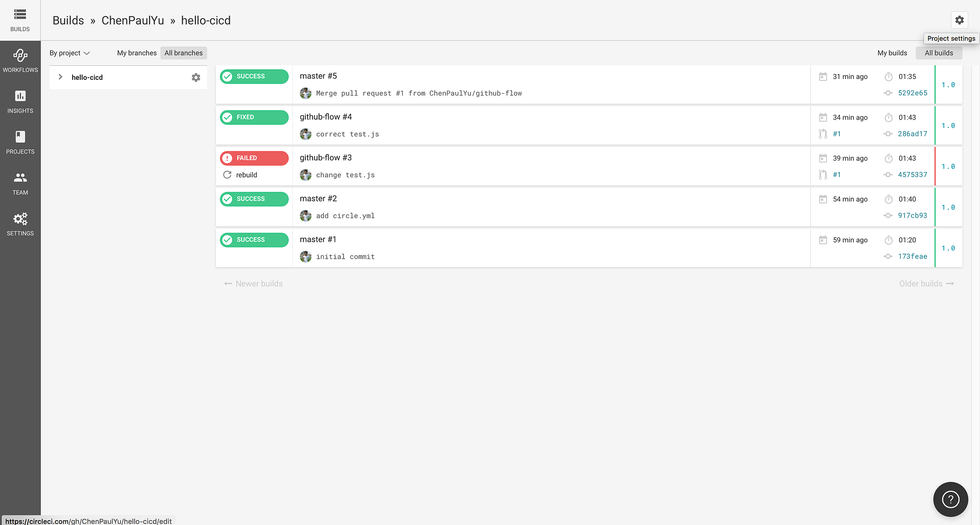Select the All branches filter
The height and width of the screenshot is (525, 980).
point(183,53)
